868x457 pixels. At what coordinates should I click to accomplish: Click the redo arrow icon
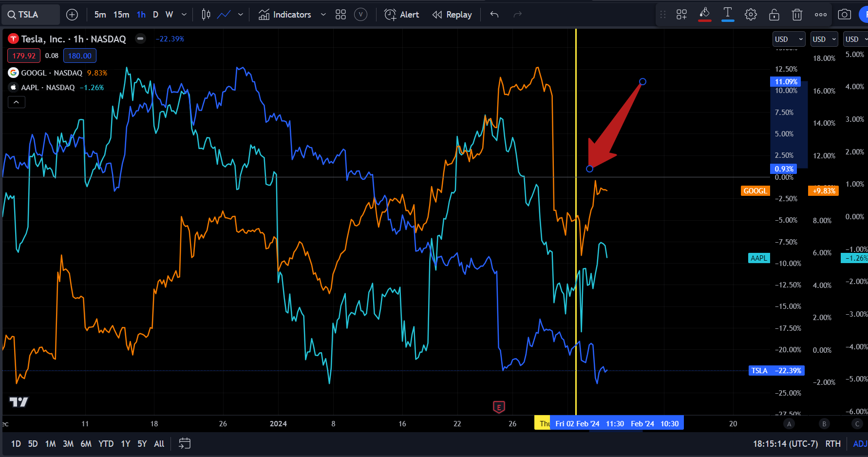518,15
